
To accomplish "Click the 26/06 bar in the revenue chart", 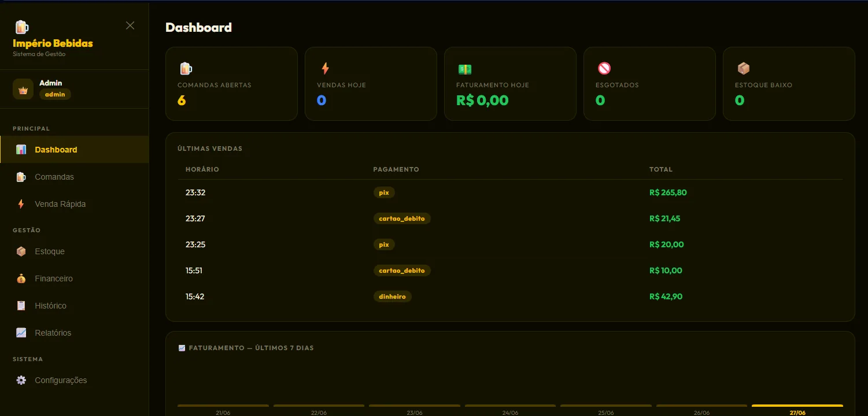I will pyautogui.click(x=701, y=406).
